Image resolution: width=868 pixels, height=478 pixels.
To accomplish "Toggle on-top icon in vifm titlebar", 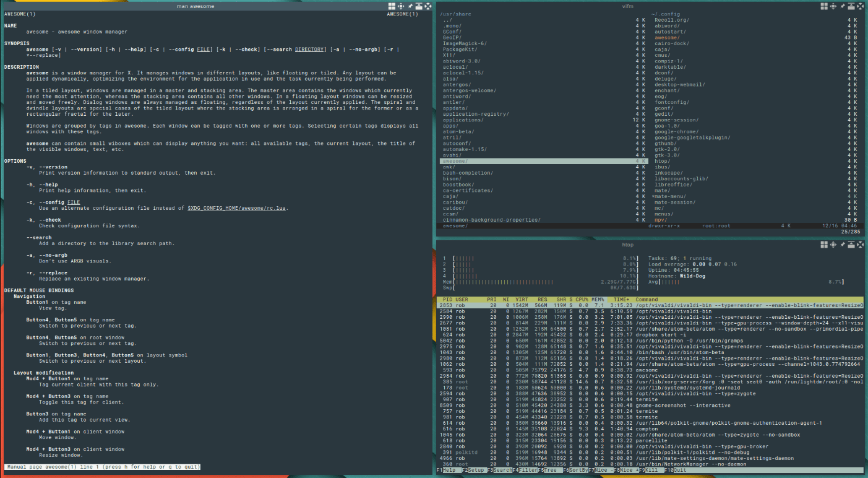I will [851, 6].
